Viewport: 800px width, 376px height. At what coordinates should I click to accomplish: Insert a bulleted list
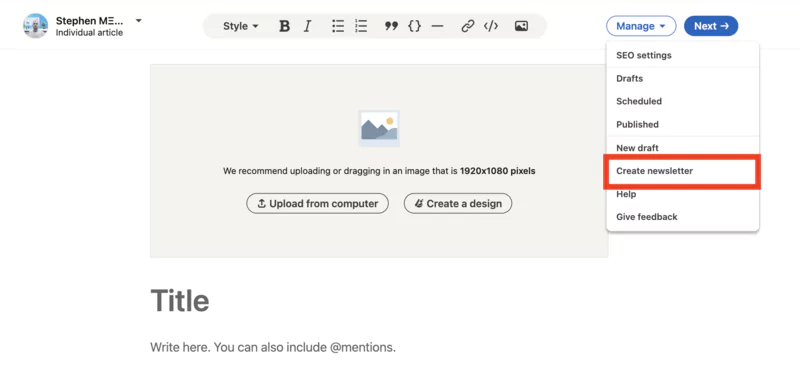click(x=338, y=26)
